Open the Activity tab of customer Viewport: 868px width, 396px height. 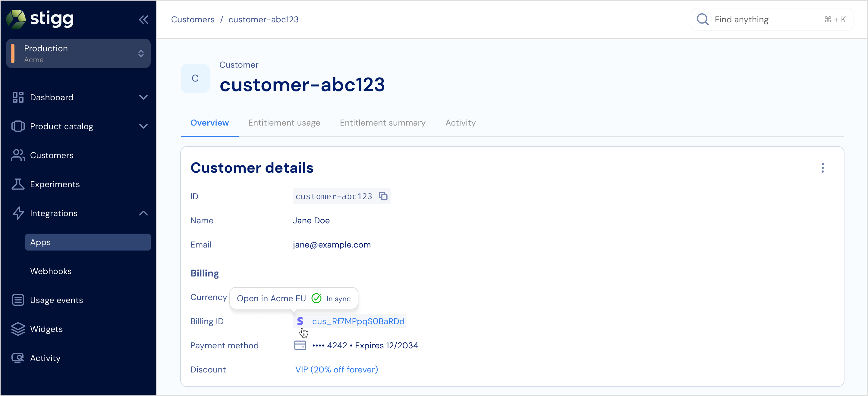[x=460, y=123]
